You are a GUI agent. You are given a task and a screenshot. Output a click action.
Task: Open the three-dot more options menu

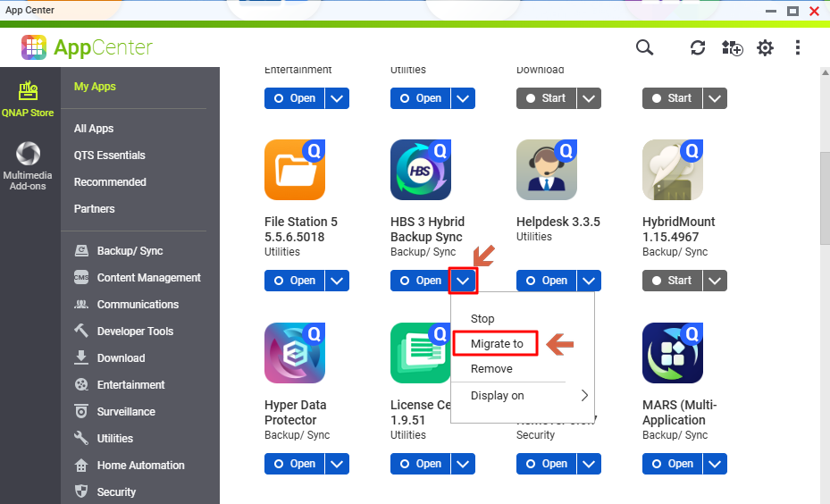tap(798, 48)
